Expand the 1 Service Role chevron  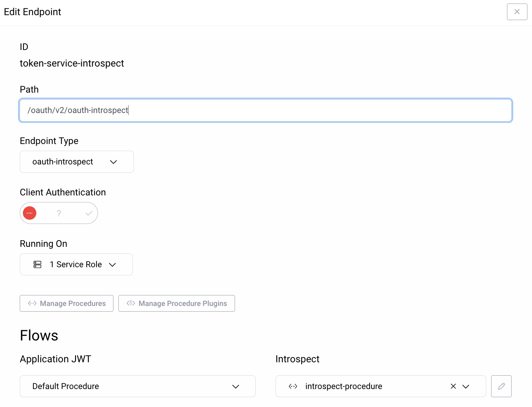click(112, 265)
